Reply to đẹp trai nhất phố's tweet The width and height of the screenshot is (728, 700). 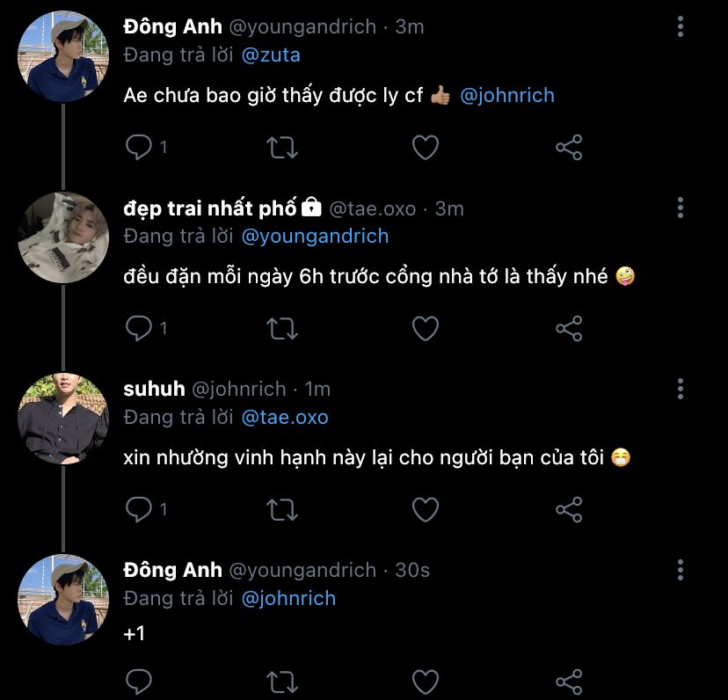tap(139, 328)
